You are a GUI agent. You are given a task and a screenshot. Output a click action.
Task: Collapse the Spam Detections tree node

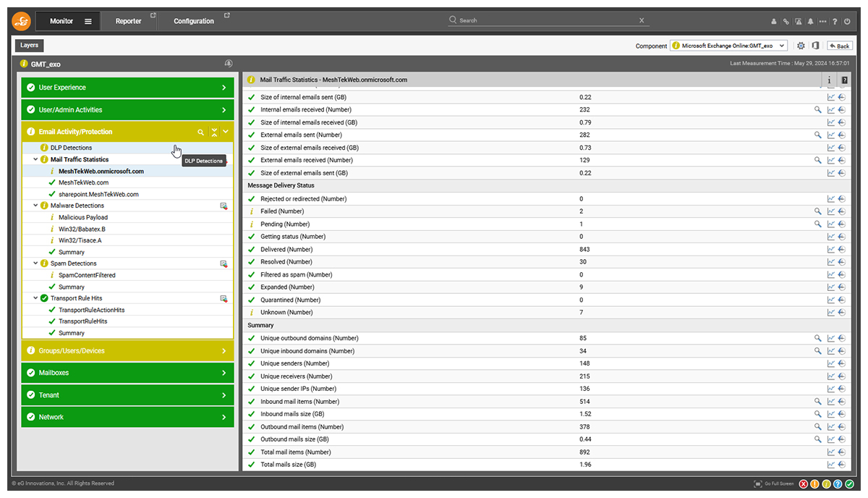point(35,263)
